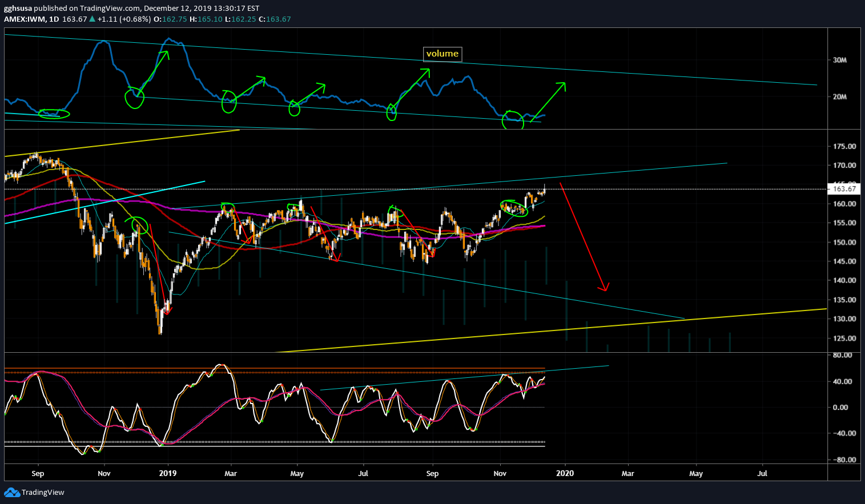The width and height of the screenshot is (865, 504).
Task: Click the TradingView cloud logo icon
Action: pos(11,492)
